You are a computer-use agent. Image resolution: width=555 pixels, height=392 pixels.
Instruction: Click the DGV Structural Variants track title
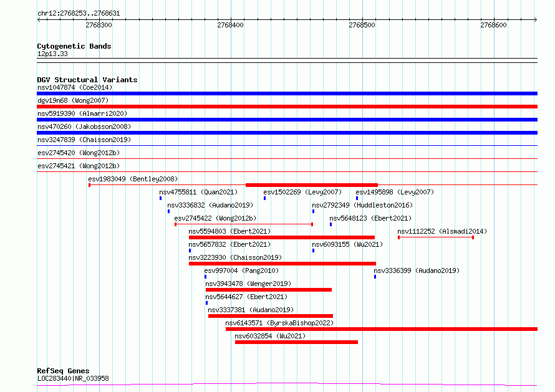point(87,80)
